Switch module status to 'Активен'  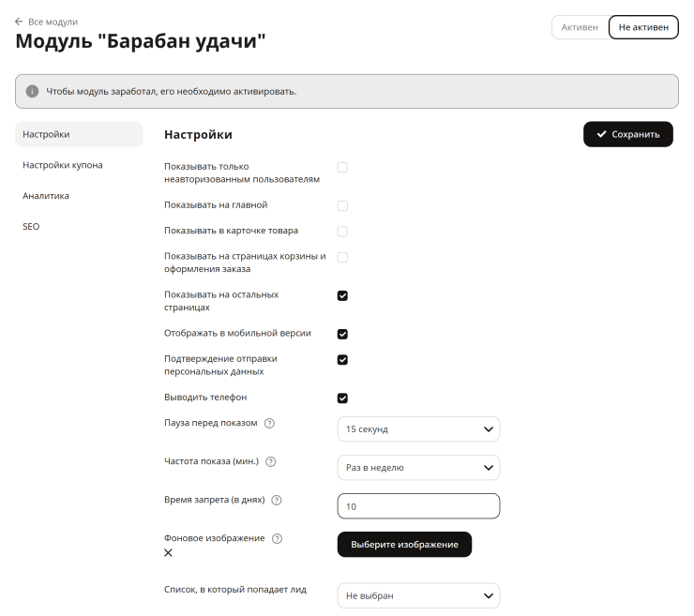point(580,27)
